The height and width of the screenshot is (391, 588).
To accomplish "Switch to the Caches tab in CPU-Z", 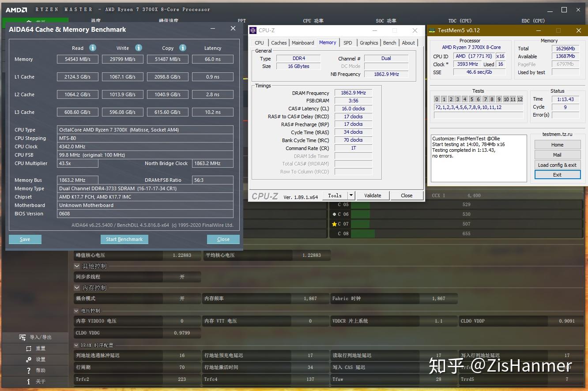I will [x=279, y=43].
